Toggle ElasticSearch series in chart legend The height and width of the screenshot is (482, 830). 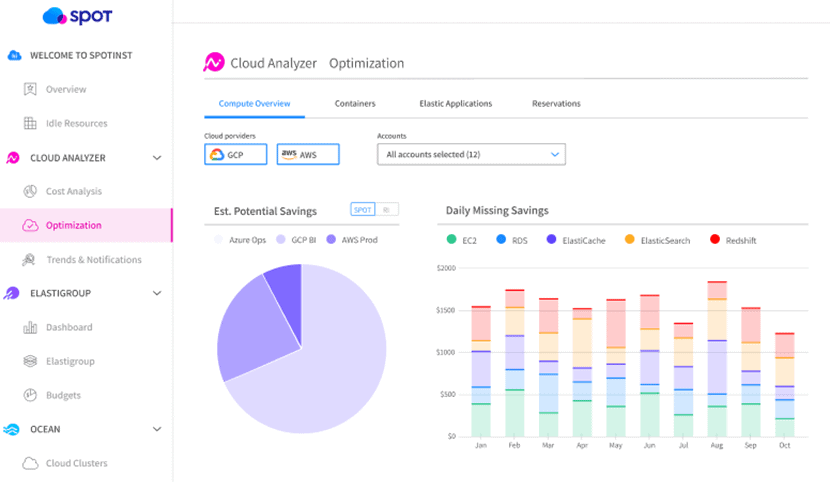[x=657, y=240]
